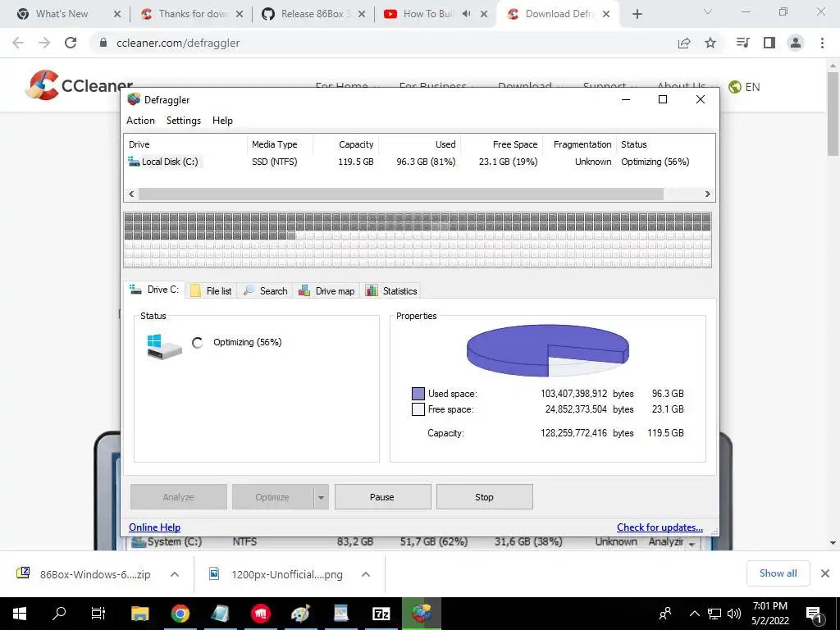The image size is (840, 630).
Task: Click the Statistics bar chart icon
Action: (372, 290)
